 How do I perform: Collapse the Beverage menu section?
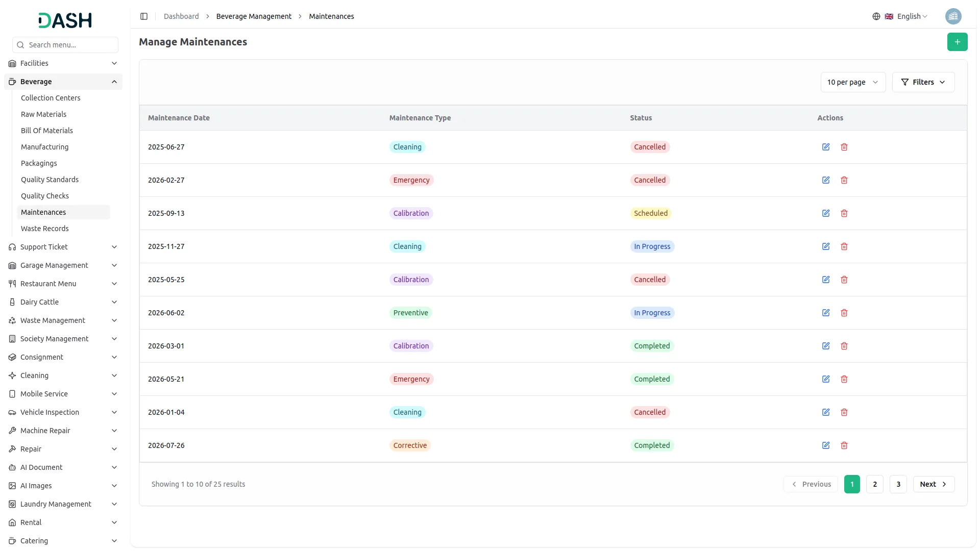pyautogui.click(x=63, y=82)
